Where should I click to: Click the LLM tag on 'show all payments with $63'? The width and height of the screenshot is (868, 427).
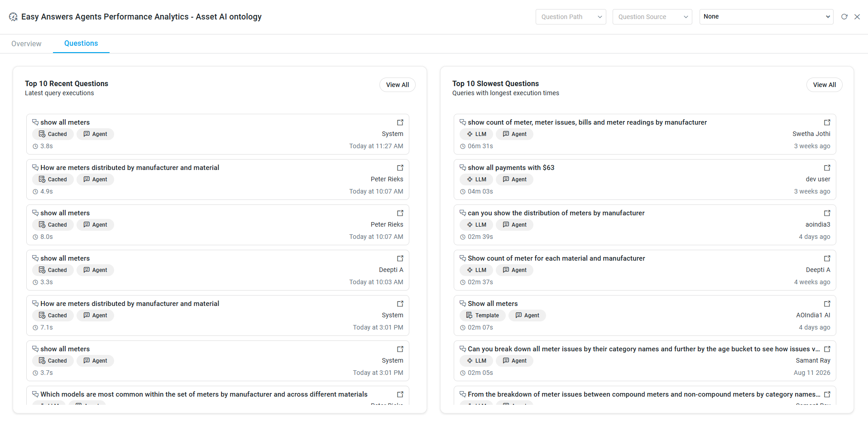click(x=476, y=180)
